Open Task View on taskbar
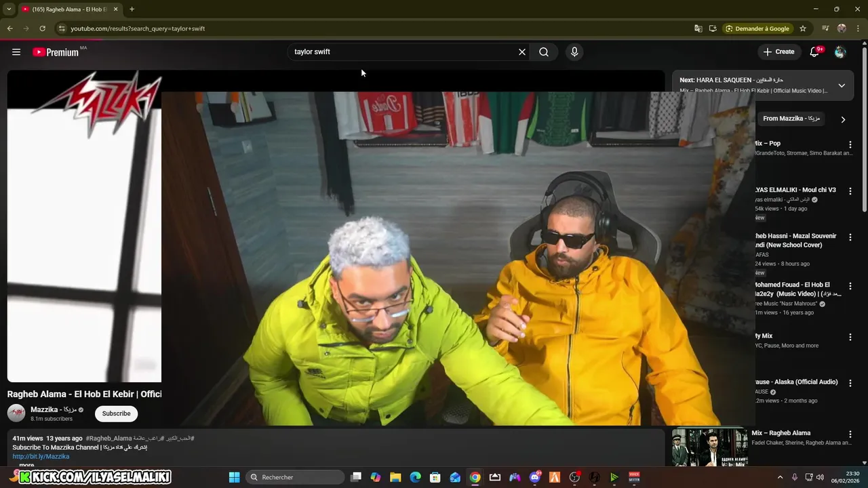 tap(356, 477)
